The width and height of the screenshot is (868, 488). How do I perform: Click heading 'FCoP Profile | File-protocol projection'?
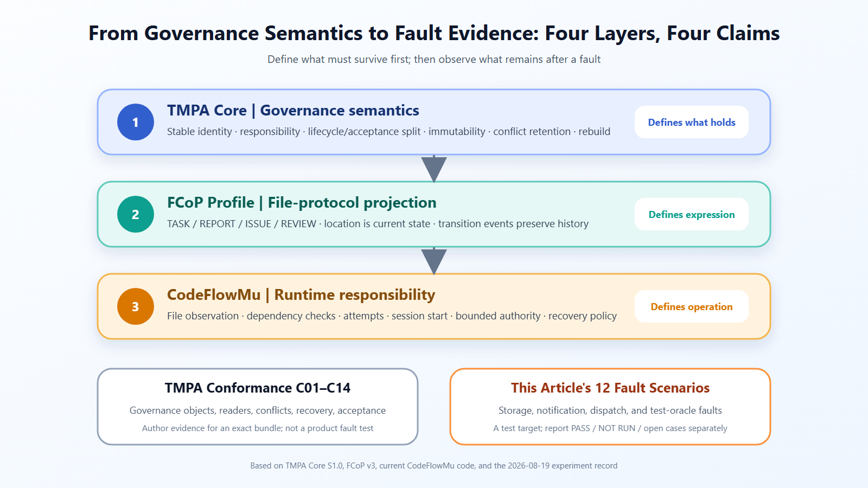pos(302,203)
